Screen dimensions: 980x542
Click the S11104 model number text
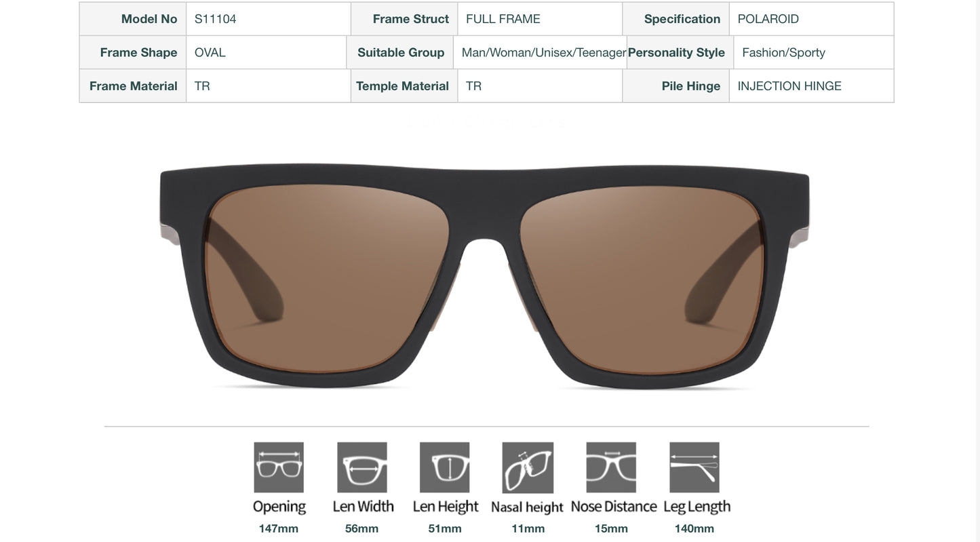coord(215,19)
